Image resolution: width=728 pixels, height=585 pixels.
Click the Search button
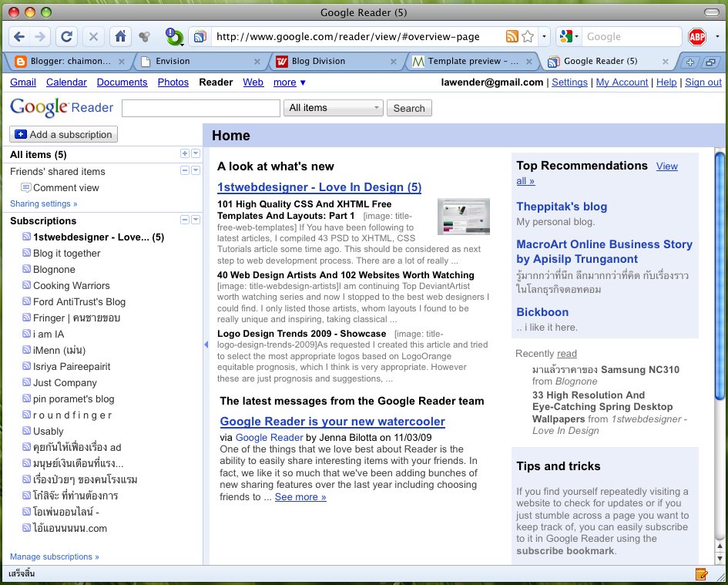pos(409,108)
